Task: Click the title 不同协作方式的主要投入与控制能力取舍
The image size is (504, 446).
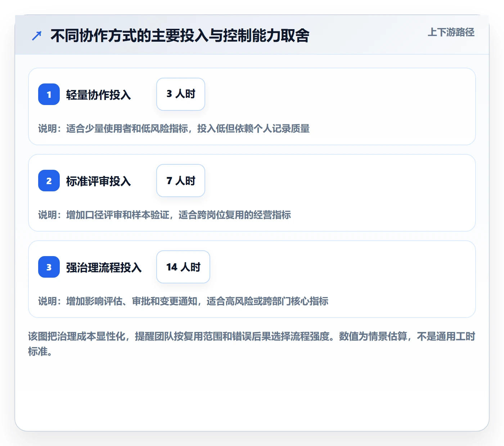Action: coord(180,36)
